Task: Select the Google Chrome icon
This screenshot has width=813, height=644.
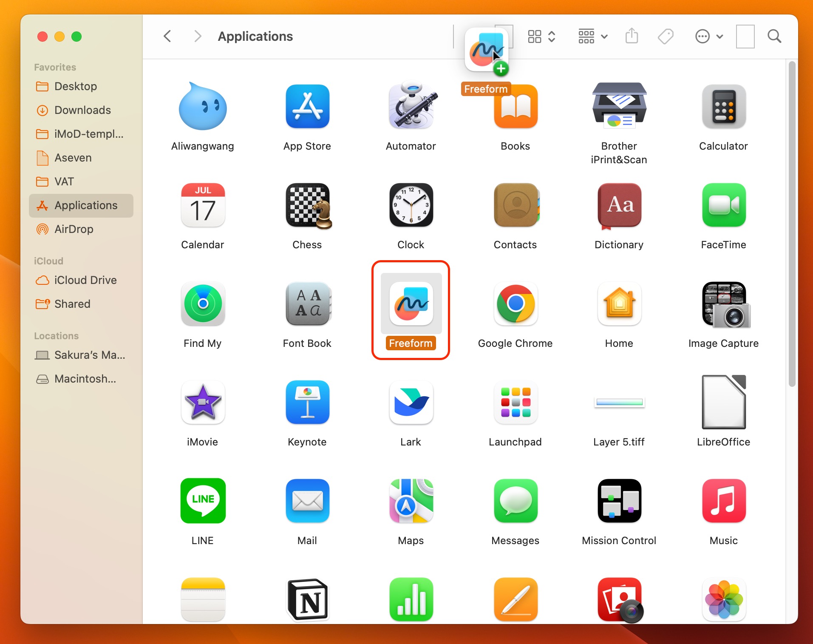Action: click(x=516, y=304)
